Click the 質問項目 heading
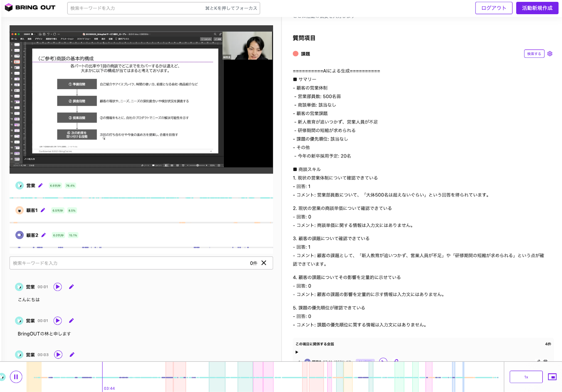562x392 pixels. pyautogui.click(x=304, y=38)
